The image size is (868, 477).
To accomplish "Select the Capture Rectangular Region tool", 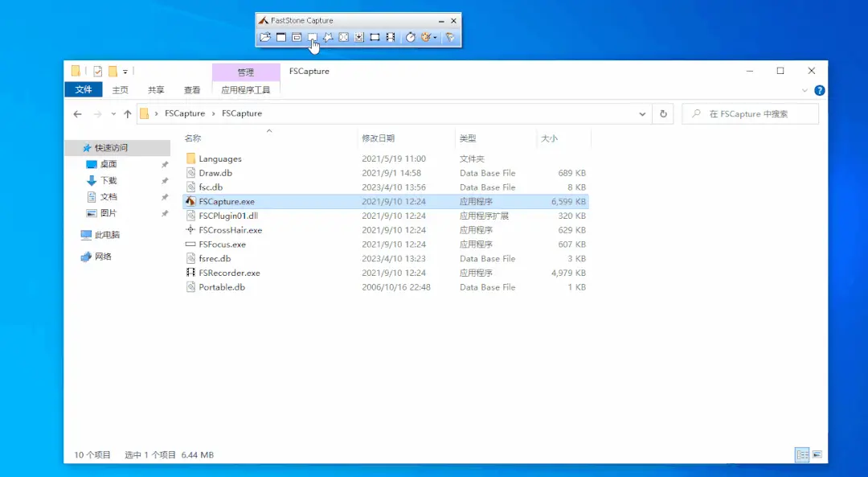I will [x=313, y=36].
